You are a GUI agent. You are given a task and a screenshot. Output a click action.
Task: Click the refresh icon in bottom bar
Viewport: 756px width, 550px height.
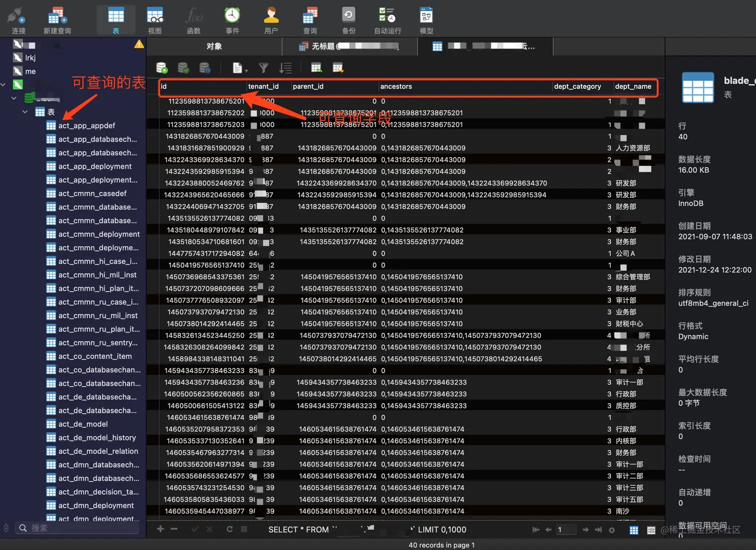click(229, 529)
